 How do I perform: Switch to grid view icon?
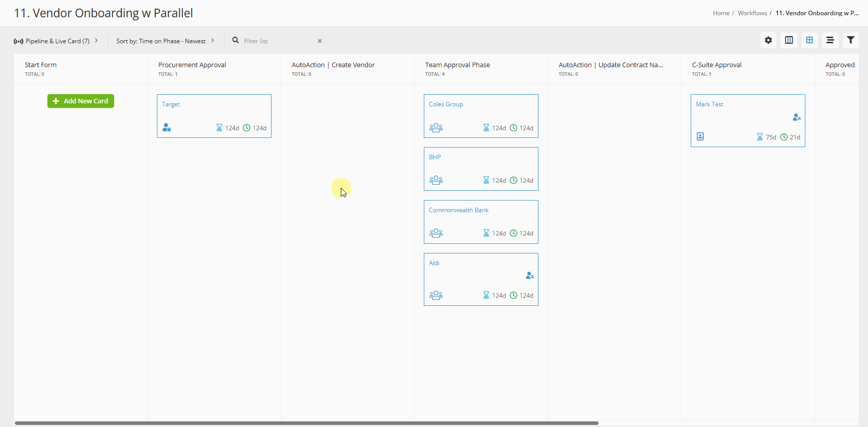point(809,40)
